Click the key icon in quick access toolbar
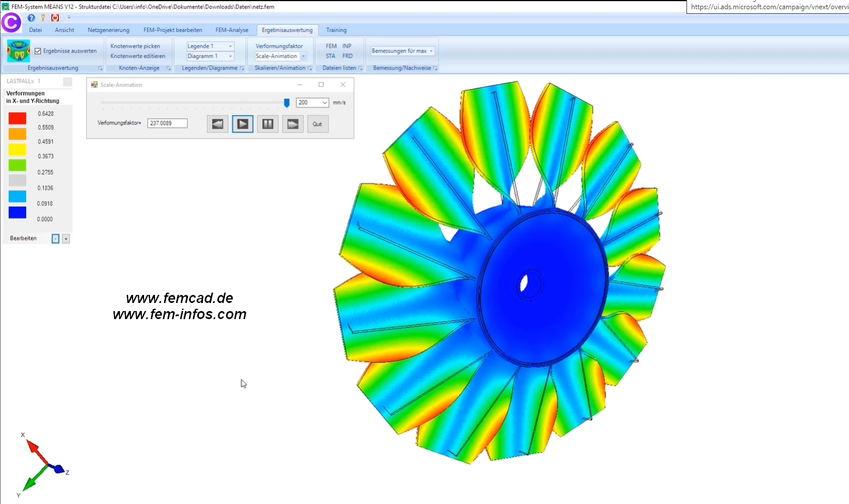The width and height of the screenshot is (849, 504). pyautogui.click(x=43, y=18)
